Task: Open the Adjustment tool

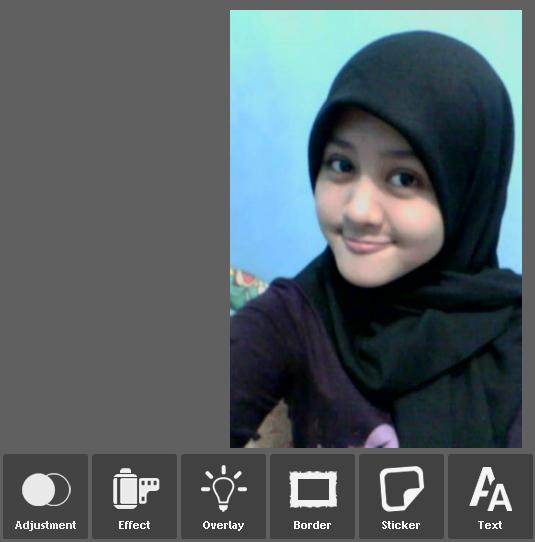Action: coord(45,496)
